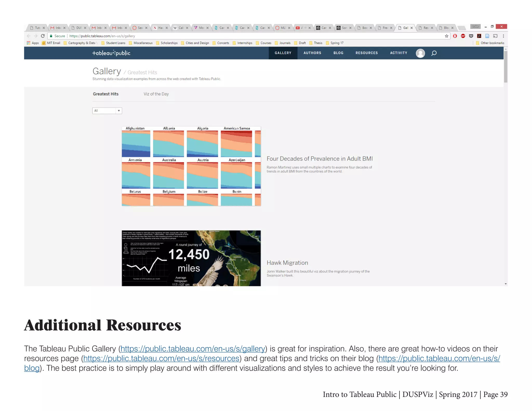
Task: Open Internships bookmark folder
Action: 242,43
